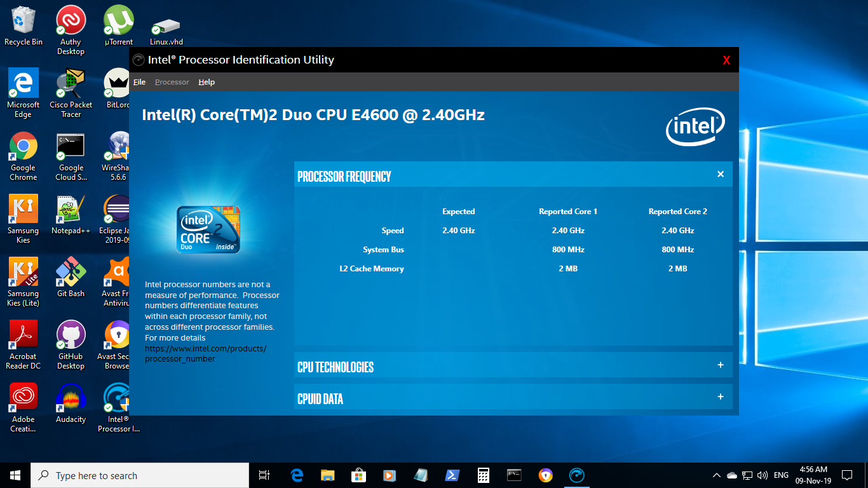This screenshot has height=488, width=868.
Task: Open Calculator from the taskbar
Action: (x=483, y=475)
